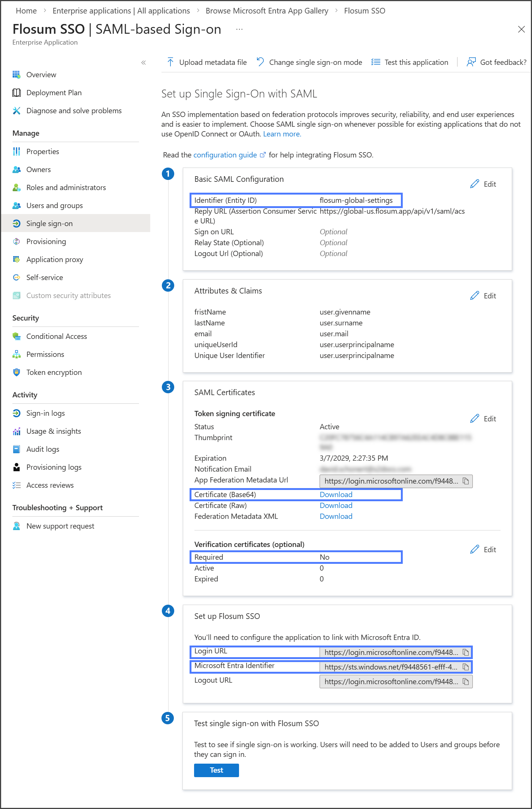Click the Upload metadata file icon
The width and height of the screenshot is (532, 809).
[170, 62]
